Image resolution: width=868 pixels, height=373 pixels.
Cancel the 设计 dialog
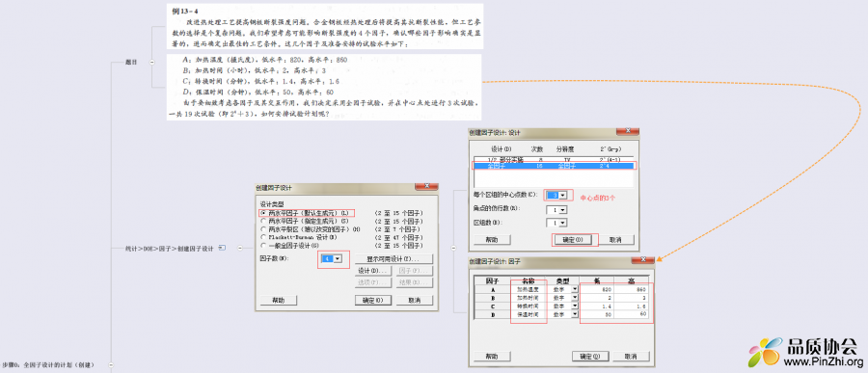click(x=615, y=240)
